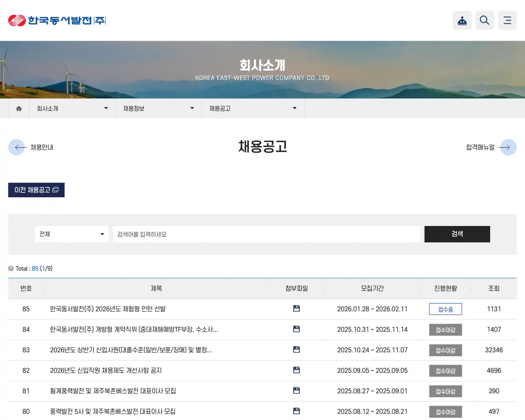Click the search magnifier icon top right

coord(484,20)
